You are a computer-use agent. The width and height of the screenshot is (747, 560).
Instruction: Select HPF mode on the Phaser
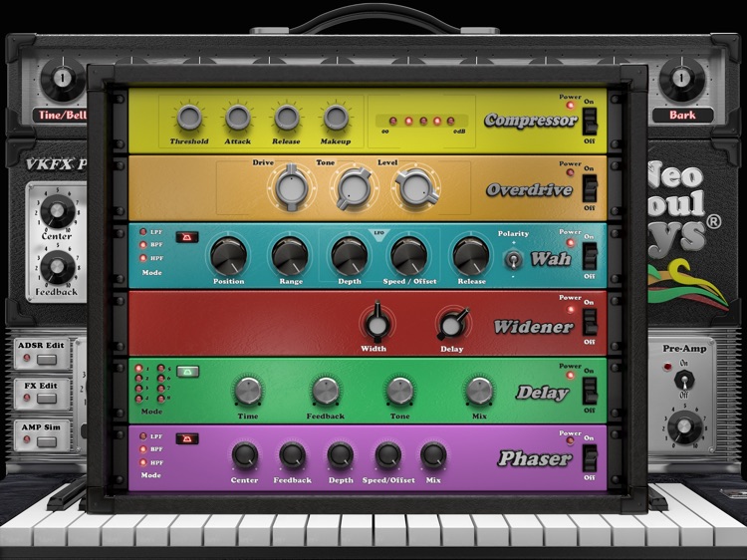coord(142,462)
